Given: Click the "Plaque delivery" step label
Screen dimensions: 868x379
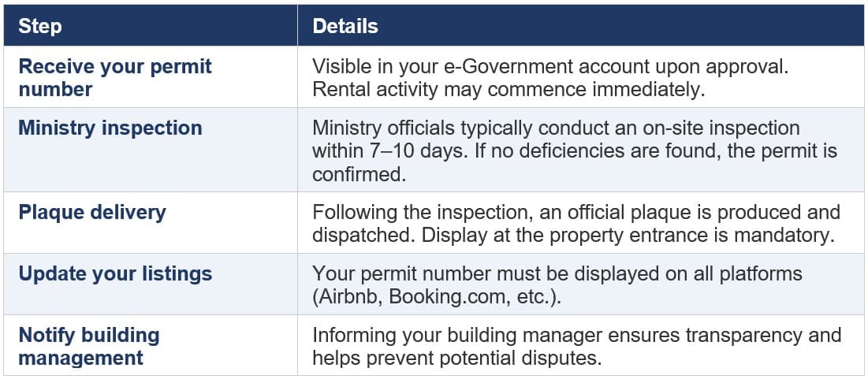Looking at the screenshot, I should [92, 213].
